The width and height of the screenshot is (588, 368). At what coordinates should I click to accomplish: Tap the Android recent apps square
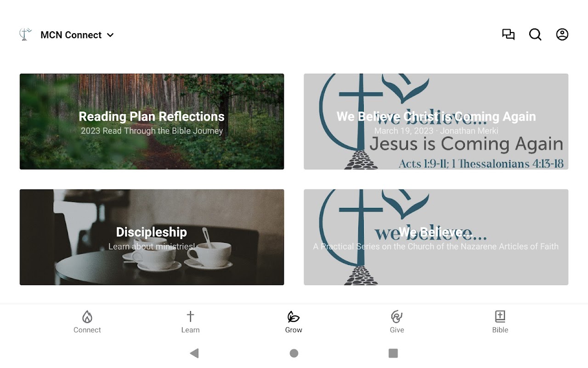tap(393, 353)
